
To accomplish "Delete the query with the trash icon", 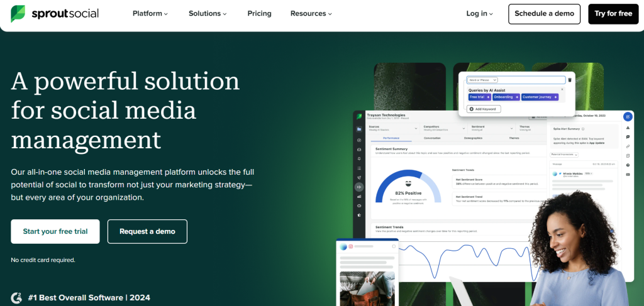I will pyautogui.click(x=570, y=80).
